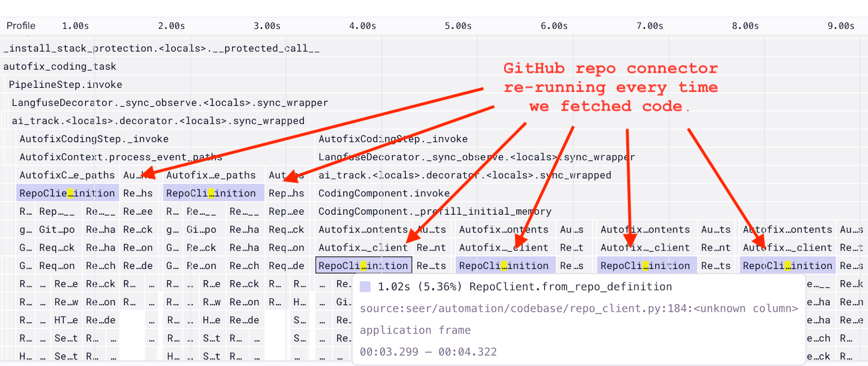The width and height of the screenshot is (868, 366).
Task: Select the _install_stack_protection __protected_call__ frame
Action: (162, 48)
